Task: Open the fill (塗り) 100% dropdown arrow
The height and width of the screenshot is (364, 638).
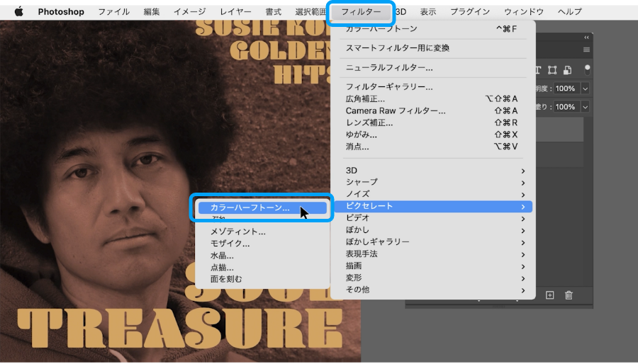Action: pos(585,107)
